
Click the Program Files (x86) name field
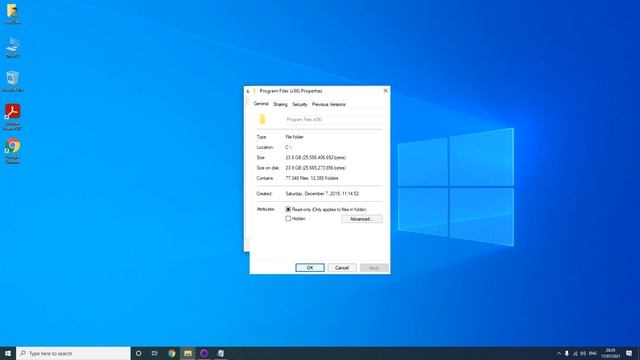click(333, 120)
